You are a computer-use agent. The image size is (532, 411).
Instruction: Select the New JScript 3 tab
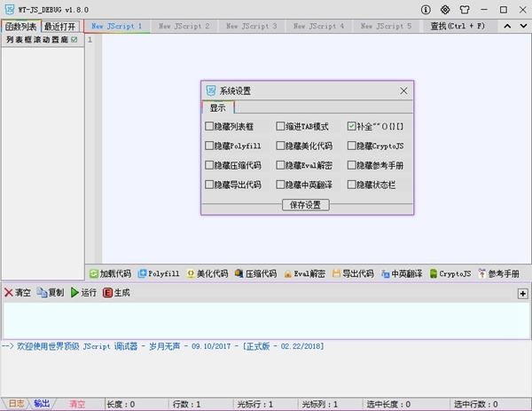(x=252, y=26)
